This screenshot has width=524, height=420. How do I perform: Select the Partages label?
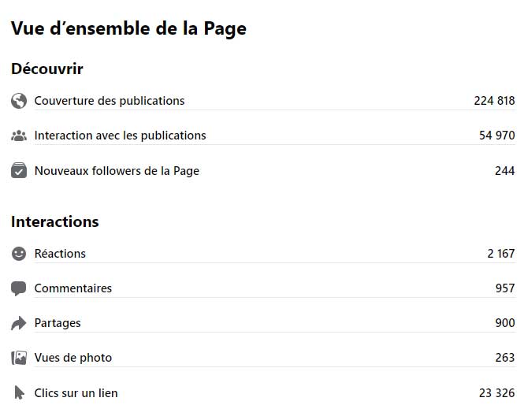[58, 323]
